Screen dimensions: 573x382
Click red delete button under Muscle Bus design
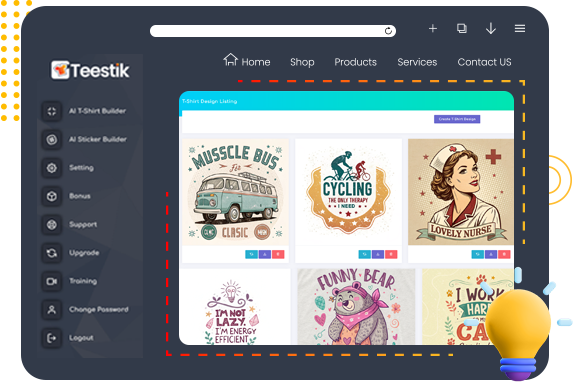click(278, 254)
